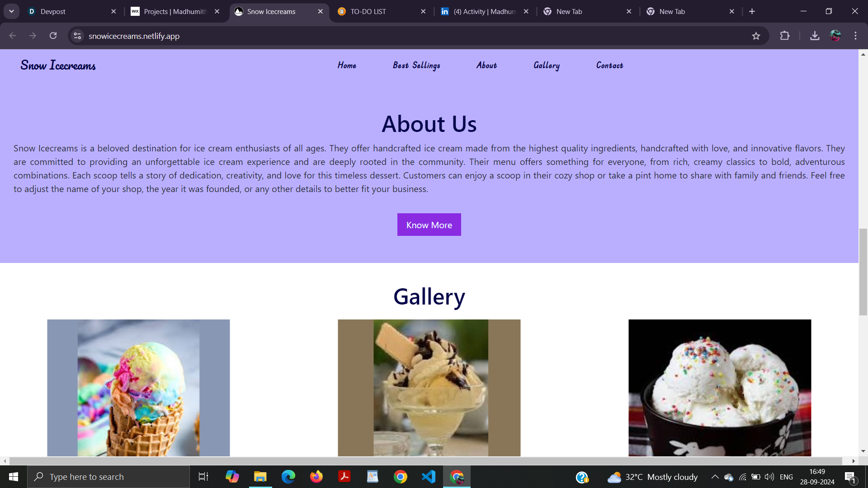
Task: Reload the Snow Icecreams page
Action: [x=53, y=36]
